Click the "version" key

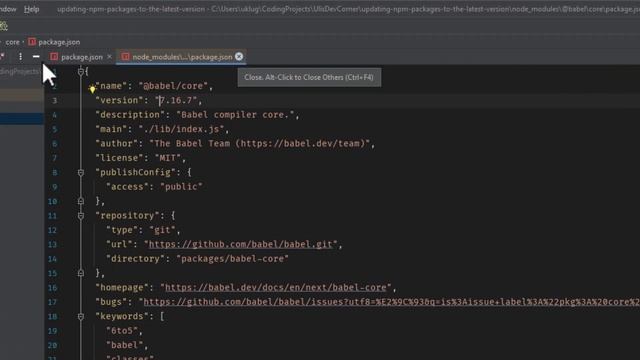(119, 100)
